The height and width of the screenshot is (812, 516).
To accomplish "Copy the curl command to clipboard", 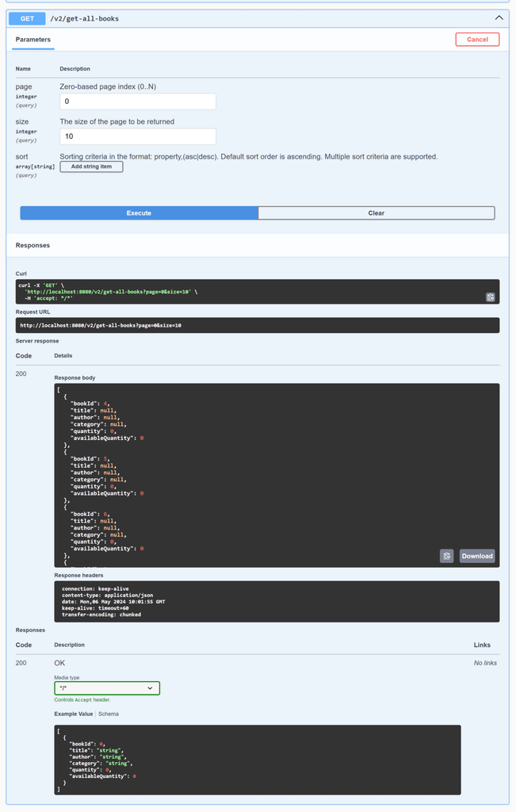I will 490,297.
